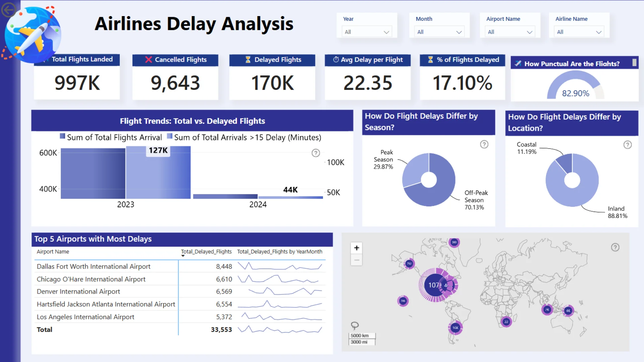The height and width of the screenshot is (362, 644).
Task: Open the Airline Name filter dropdown
Action: [579, 32]
